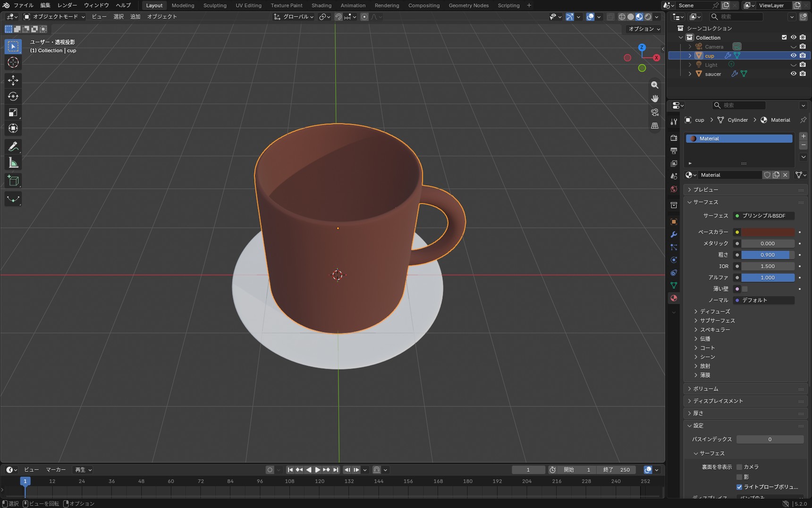Enable 裏面を非表示 カメラ checkbox
The height and width of the screenshot is (508, 812).
point(739,467)
